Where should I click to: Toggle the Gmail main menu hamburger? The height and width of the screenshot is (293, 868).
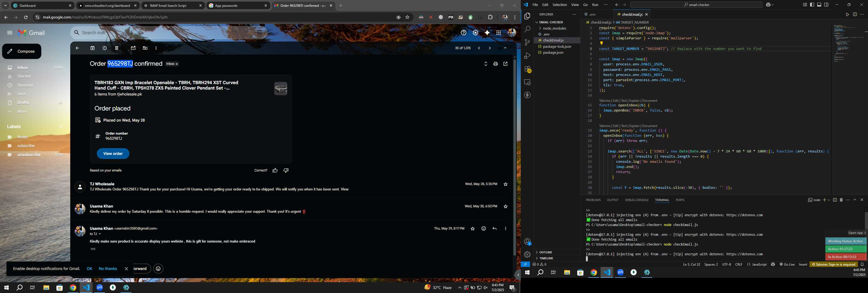(x=10, y=33)
